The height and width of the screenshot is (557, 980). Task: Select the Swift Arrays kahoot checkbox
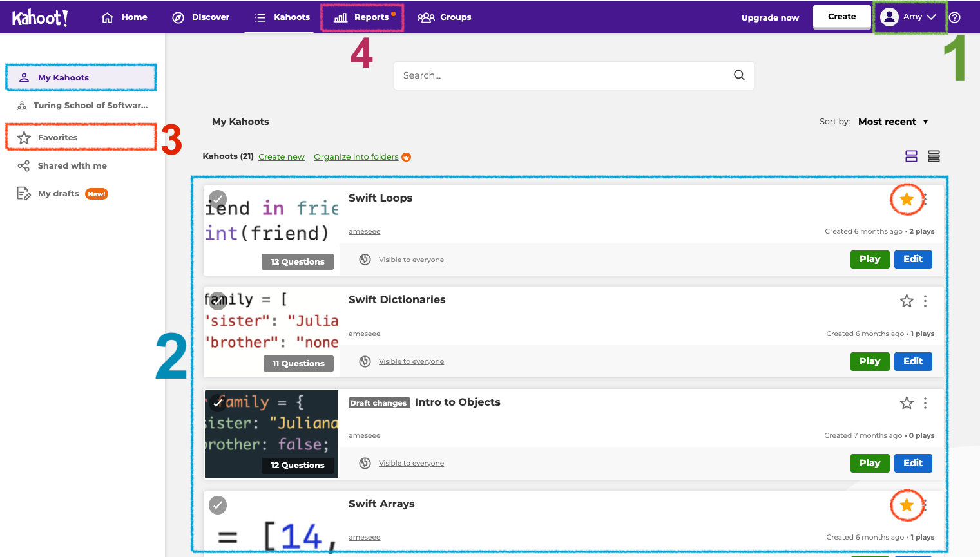[x=218, y=505]
